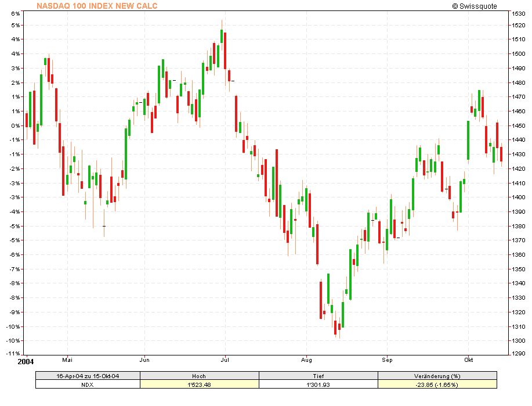Click the 1520 value on the right price axis

pos(518,24)
